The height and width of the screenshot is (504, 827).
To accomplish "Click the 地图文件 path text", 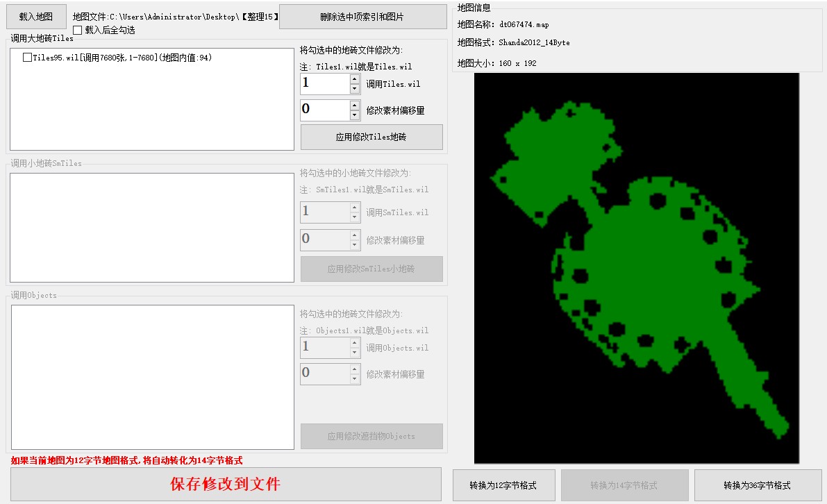I will 175,17.
